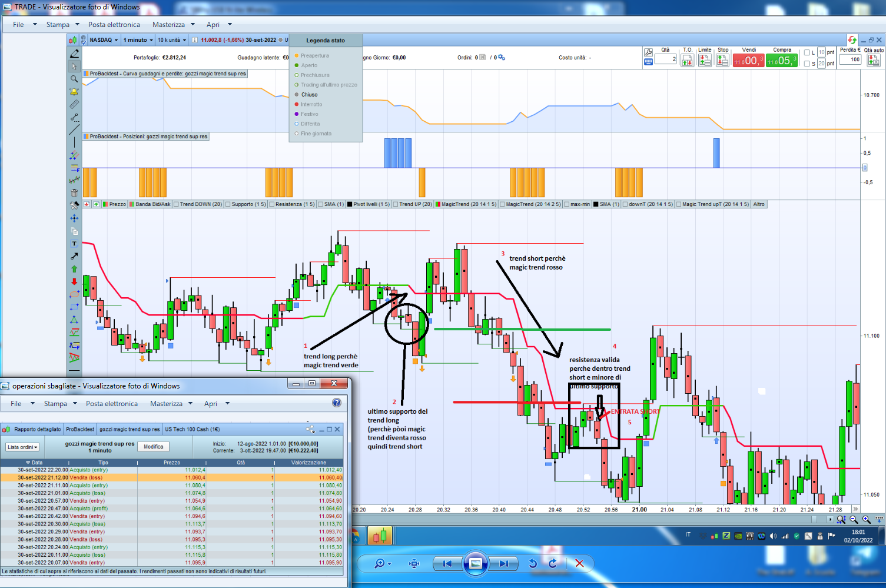Click the Stop order icon
Image resolution: width=886 pixels, height=588 pixels.
pos(723,60)
